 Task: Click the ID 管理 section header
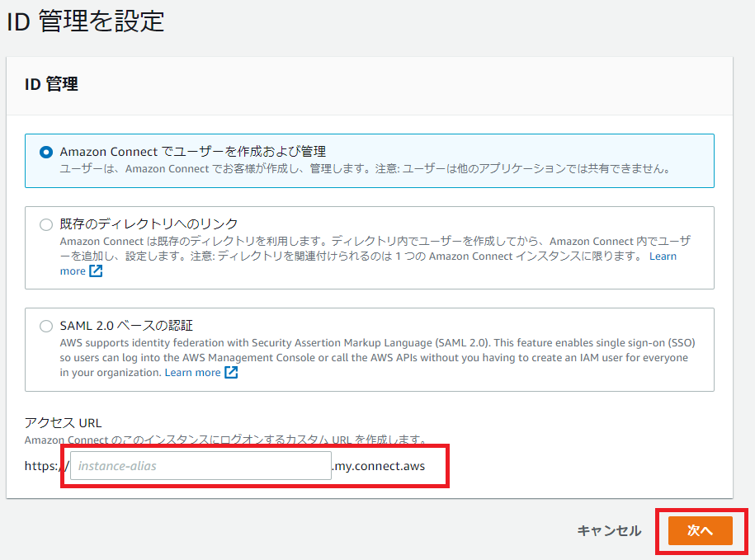point(51,84)
